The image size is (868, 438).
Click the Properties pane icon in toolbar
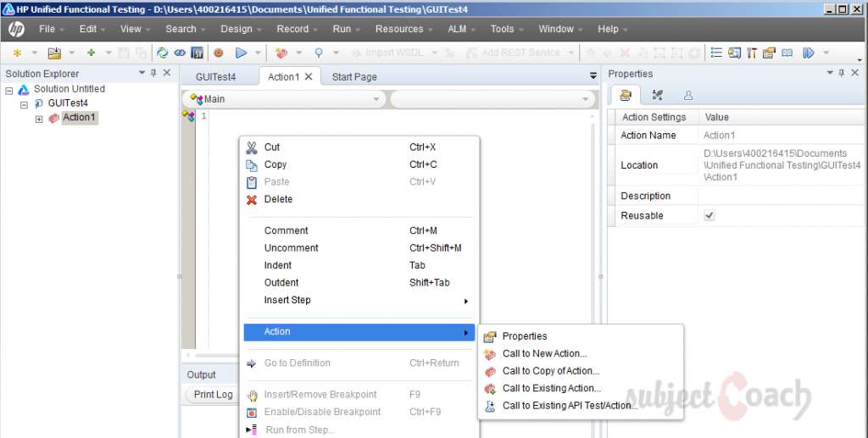tap(769, 53)
